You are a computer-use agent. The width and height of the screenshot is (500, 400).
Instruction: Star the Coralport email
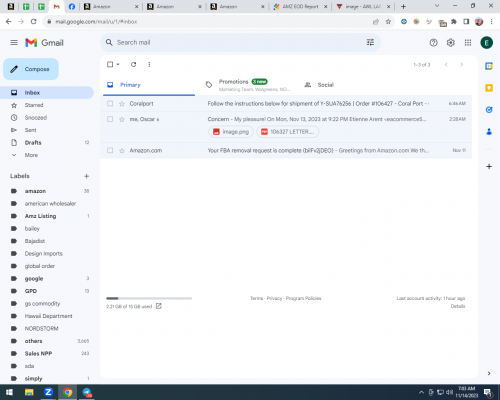point(122,104)
